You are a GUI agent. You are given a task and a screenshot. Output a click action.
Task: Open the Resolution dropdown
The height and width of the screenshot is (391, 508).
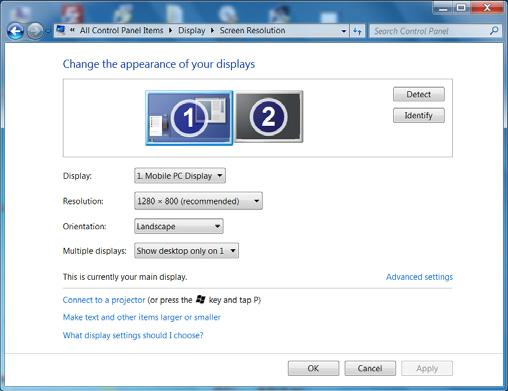coord(198,201)
